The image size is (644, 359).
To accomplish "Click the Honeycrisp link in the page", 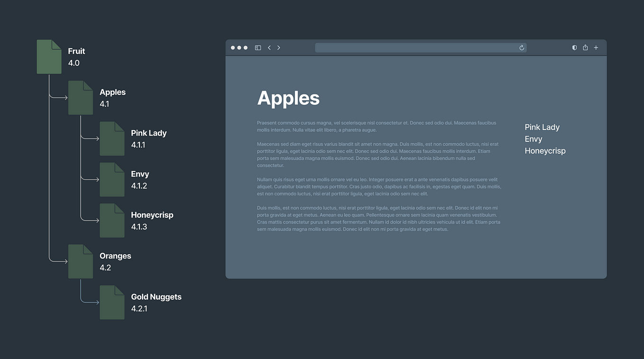I will point(545,150).
